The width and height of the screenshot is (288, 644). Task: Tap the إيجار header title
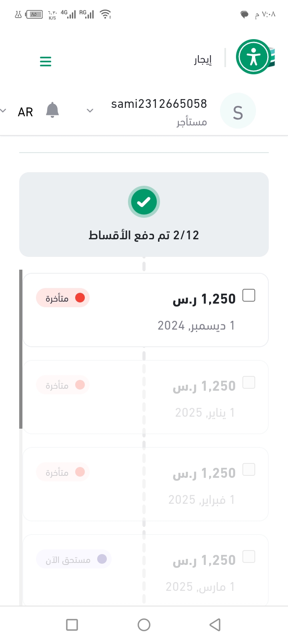tap(203, 60)
